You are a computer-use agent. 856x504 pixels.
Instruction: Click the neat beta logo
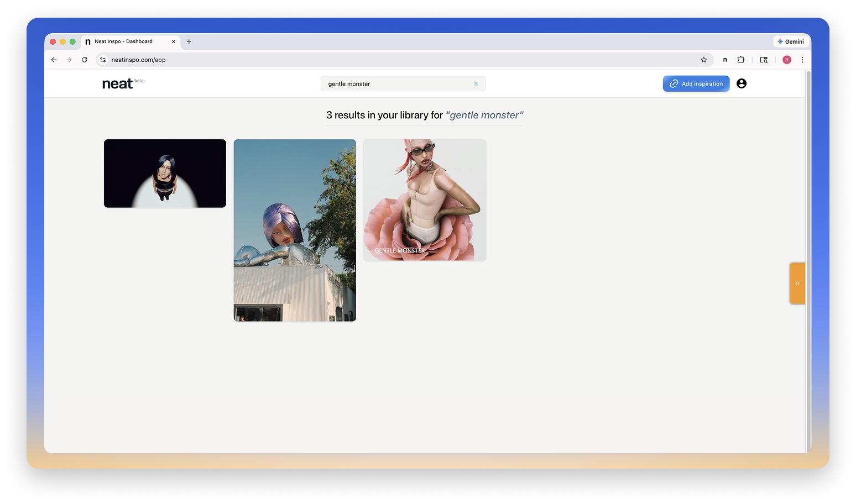[x=122, y=83]
